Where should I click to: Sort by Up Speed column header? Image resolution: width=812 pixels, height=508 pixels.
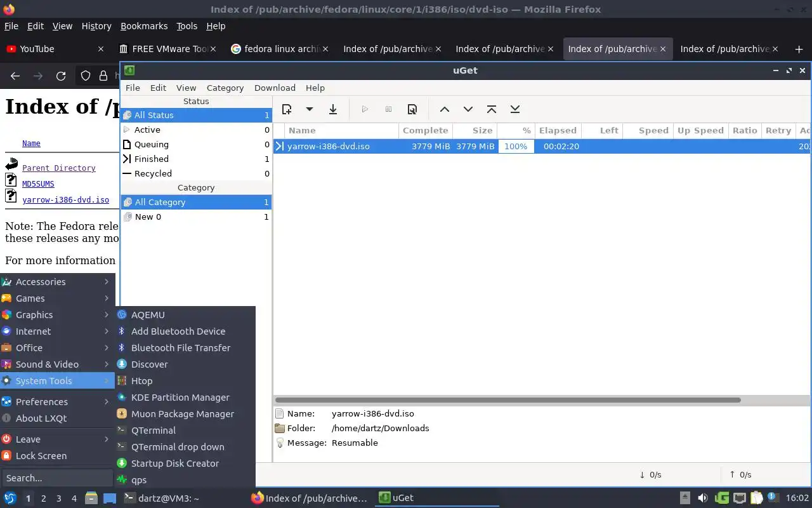pos(700,130)
